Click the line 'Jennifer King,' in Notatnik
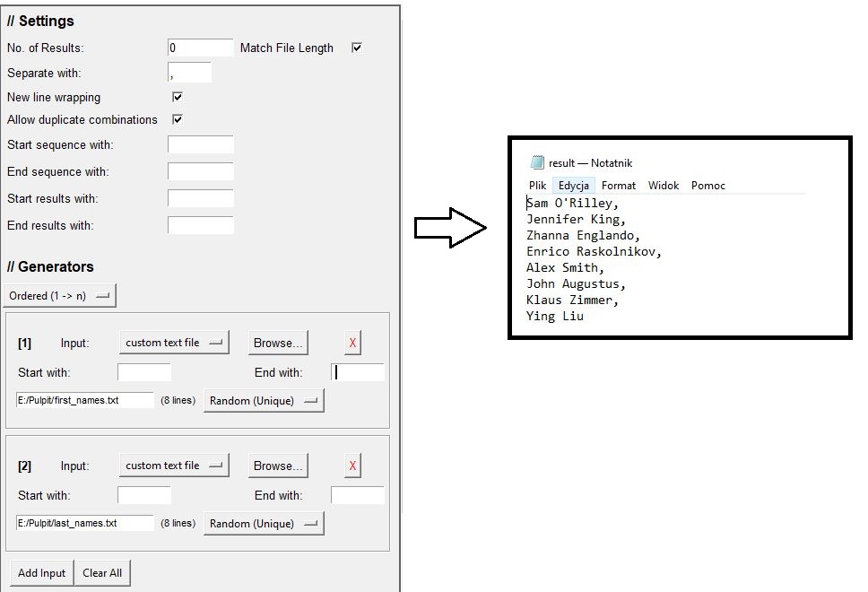This screenshot has height=592, width=868. pos(576,219)
